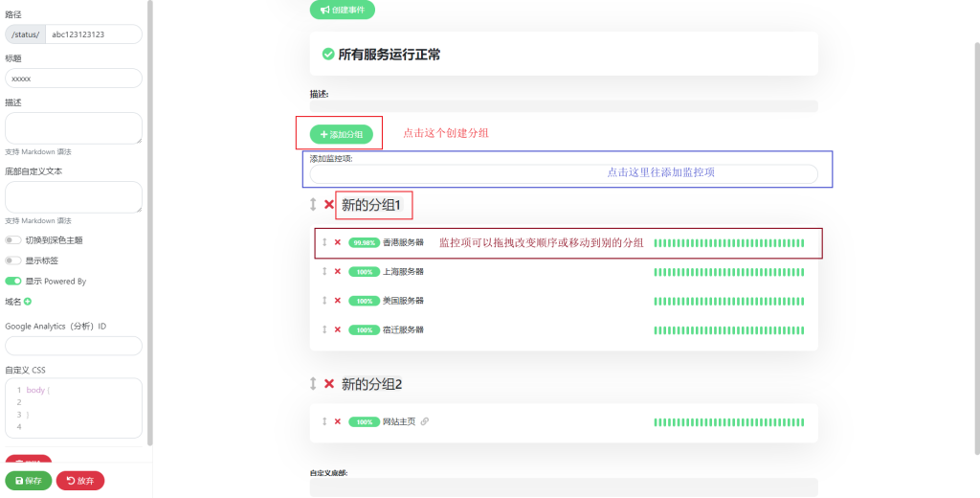Click the link icon beside 网站主页
Screen dimensions: 980x498
point(424,421)
